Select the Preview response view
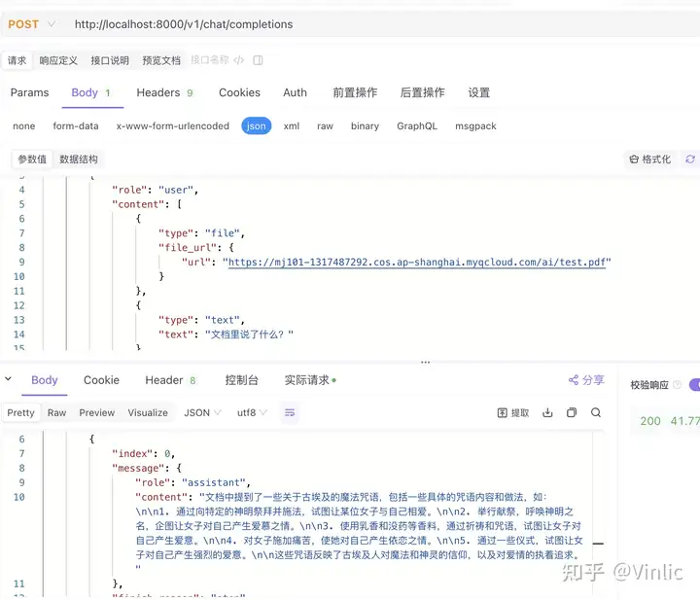 (x=97, y=412)
